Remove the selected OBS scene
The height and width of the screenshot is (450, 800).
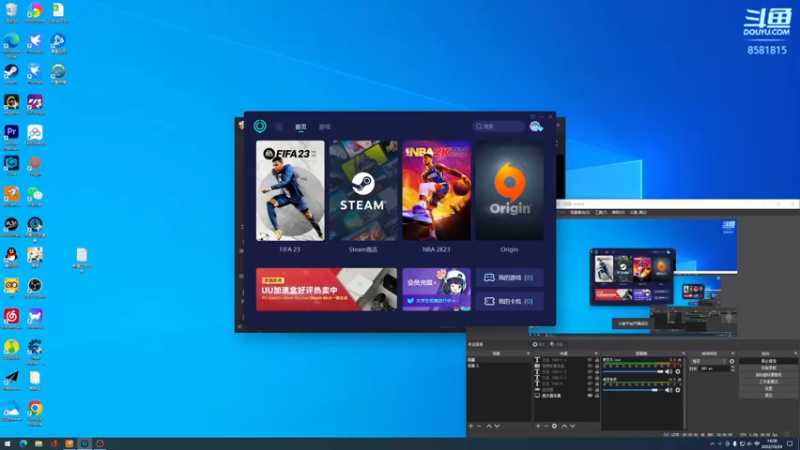479,426
